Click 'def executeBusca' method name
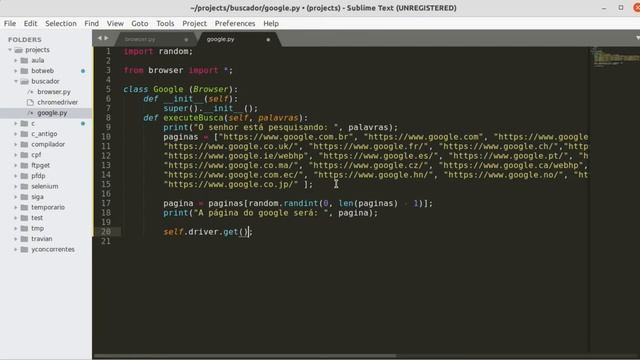Viewport: 640px width, 360px height. click(x=193, y=118)
